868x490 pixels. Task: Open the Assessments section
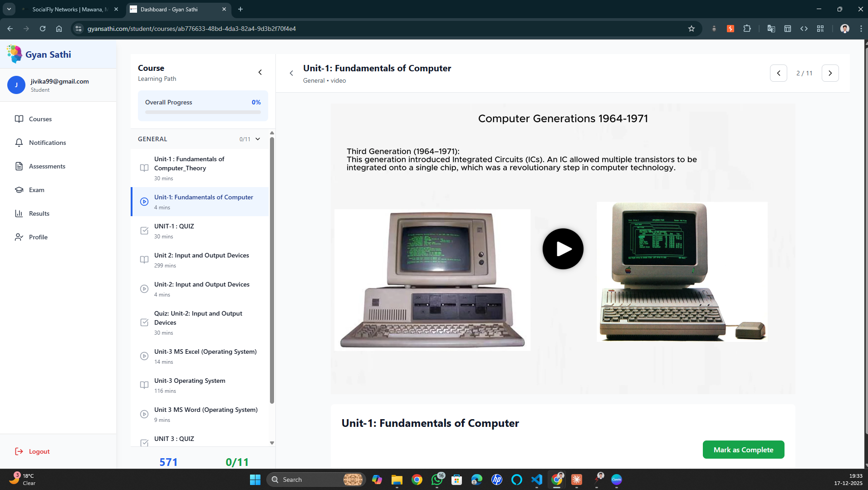coord(47,166)
